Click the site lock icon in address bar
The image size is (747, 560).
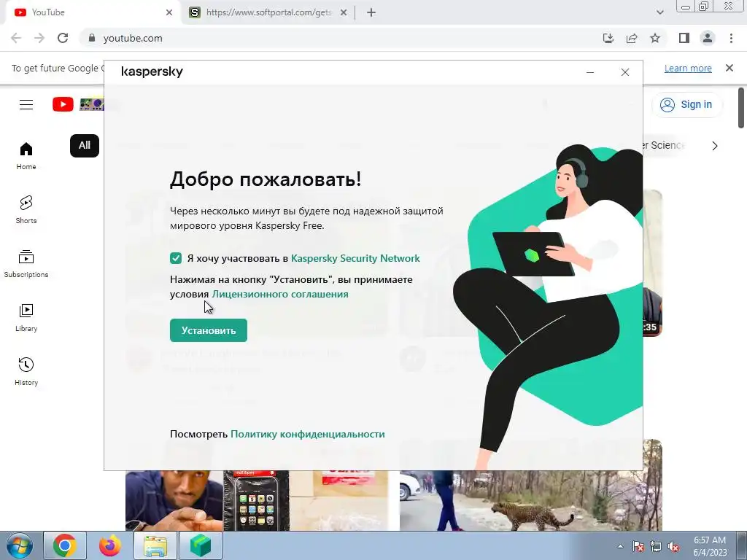pos(92,38)
